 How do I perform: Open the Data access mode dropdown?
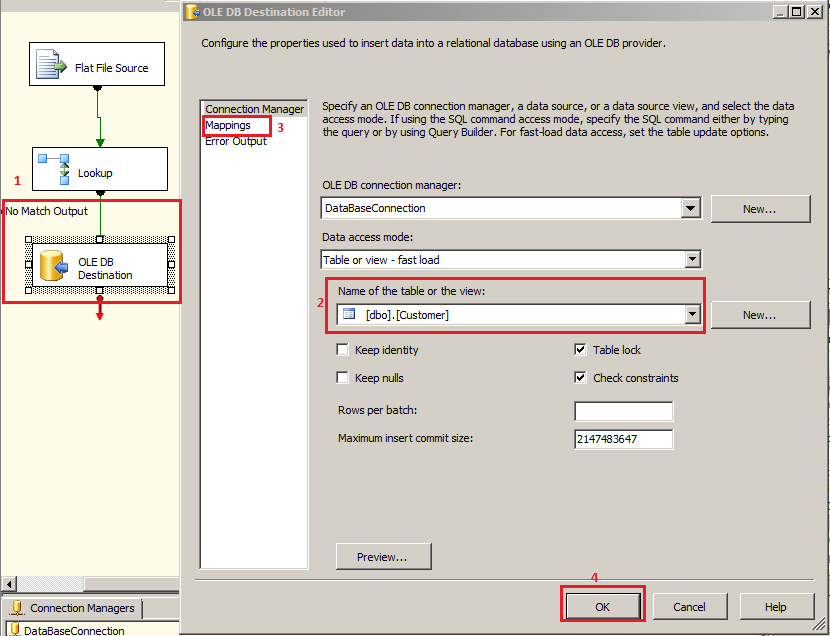(692, 259)
